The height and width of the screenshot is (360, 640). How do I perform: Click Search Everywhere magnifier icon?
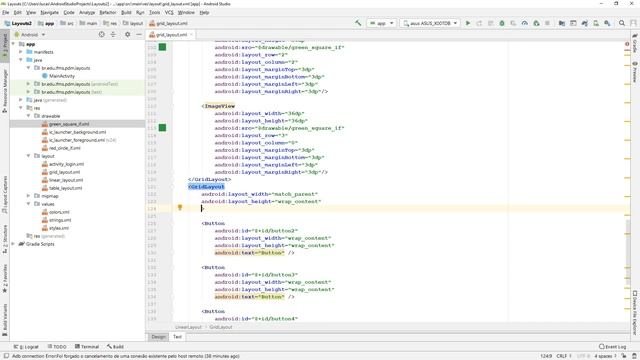coord(622,23)
